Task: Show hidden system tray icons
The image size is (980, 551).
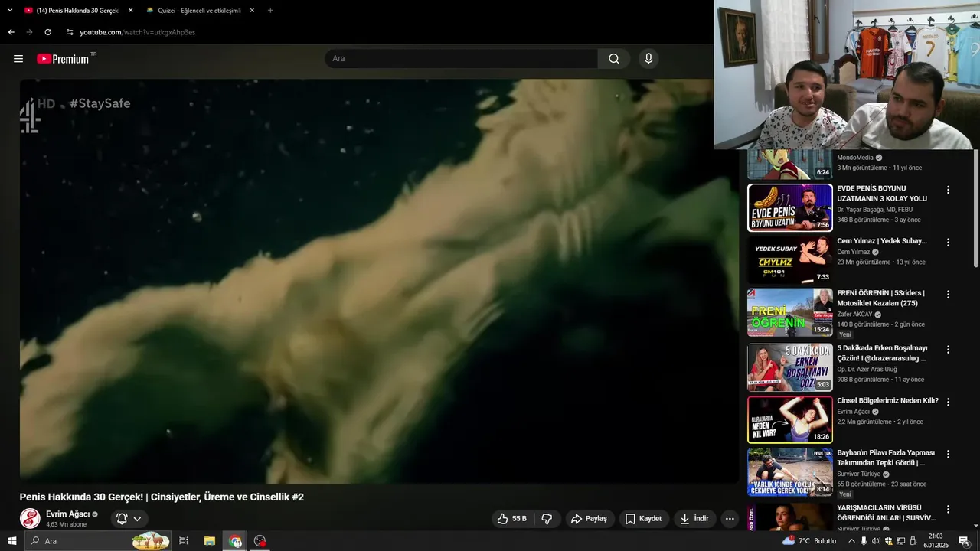Action: pyautogui.click(x=851, y=541)
